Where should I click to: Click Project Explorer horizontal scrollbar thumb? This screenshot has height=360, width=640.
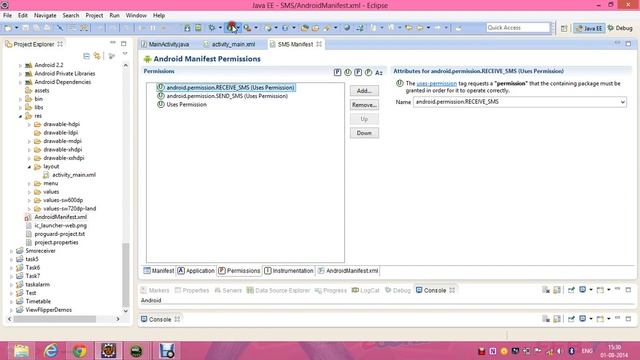click(55, 319)
